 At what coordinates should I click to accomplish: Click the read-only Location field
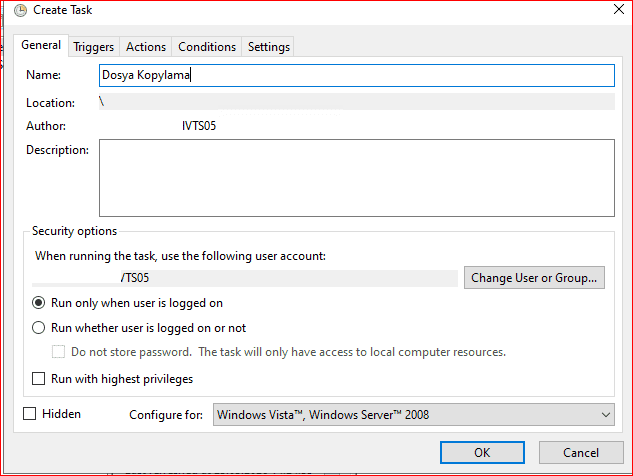pyautogui.click(x=356, y=102)
